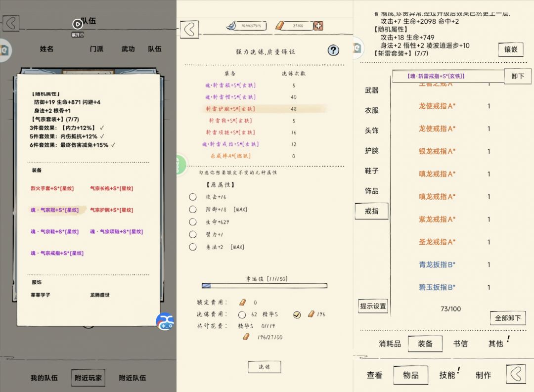Tap the blue gamepad floating icon

click(165, 321)
